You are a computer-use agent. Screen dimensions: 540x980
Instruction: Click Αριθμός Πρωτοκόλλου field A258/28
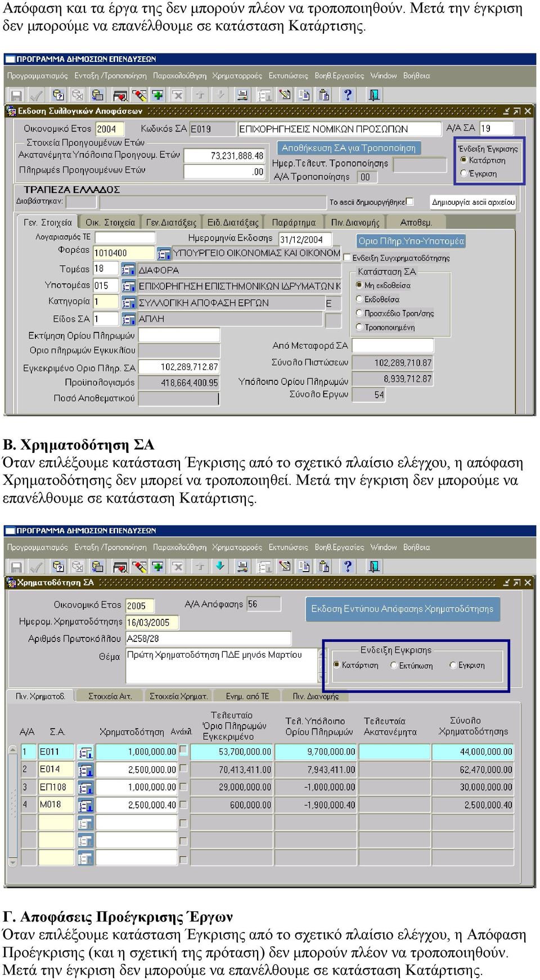pos(209,639)
